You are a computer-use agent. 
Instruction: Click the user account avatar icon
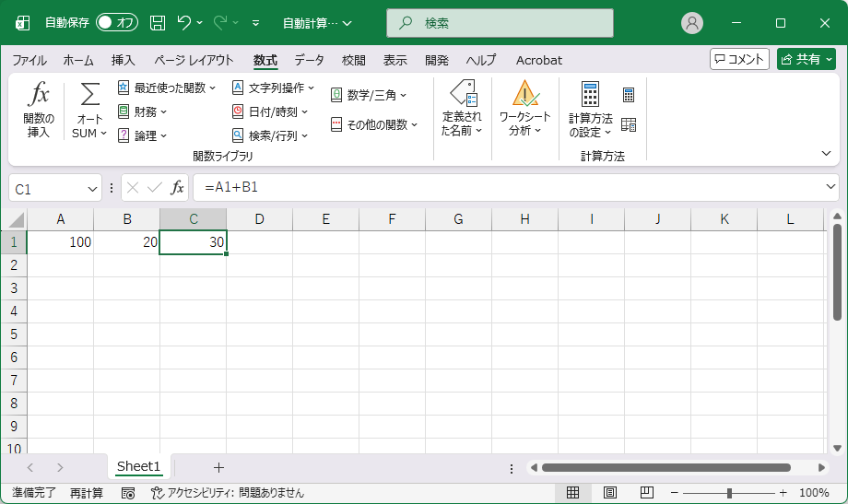(691, 23)
